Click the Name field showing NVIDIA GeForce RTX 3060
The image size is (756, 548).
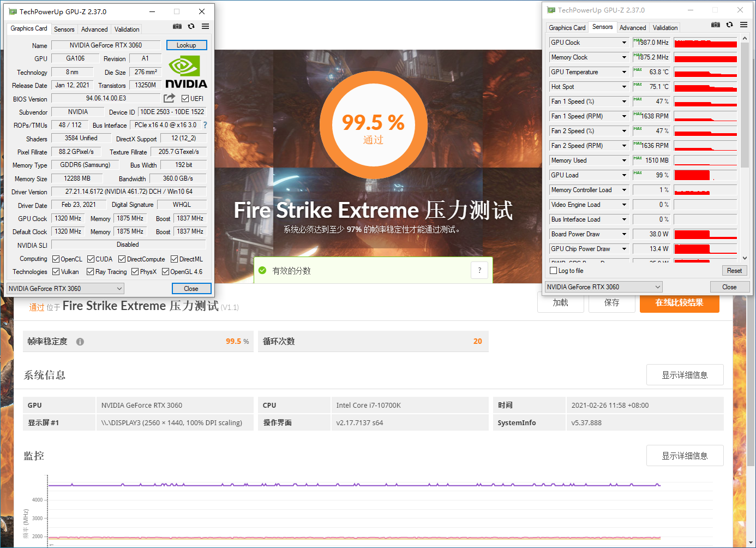[106, 45]
